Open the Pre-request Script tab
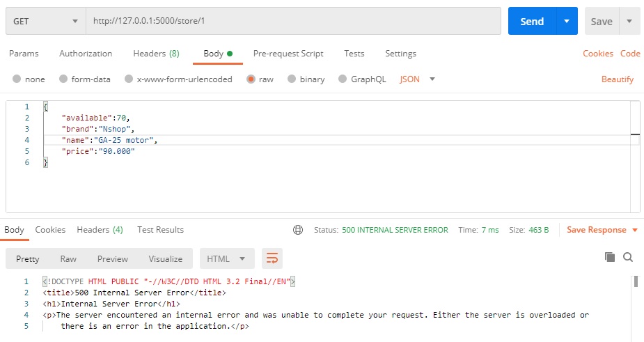The width and height of the screenshot is (644, 342). pos(288,54)
